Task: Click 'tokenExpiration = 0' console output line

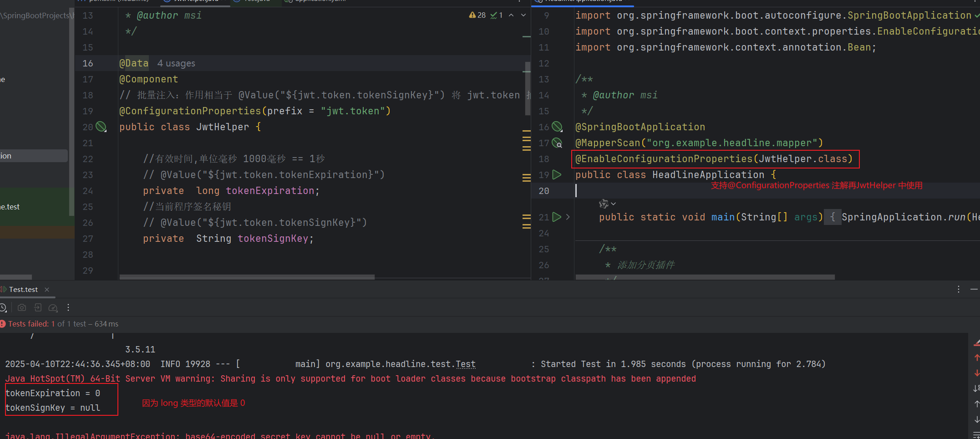Action: [x=53, y=393]
